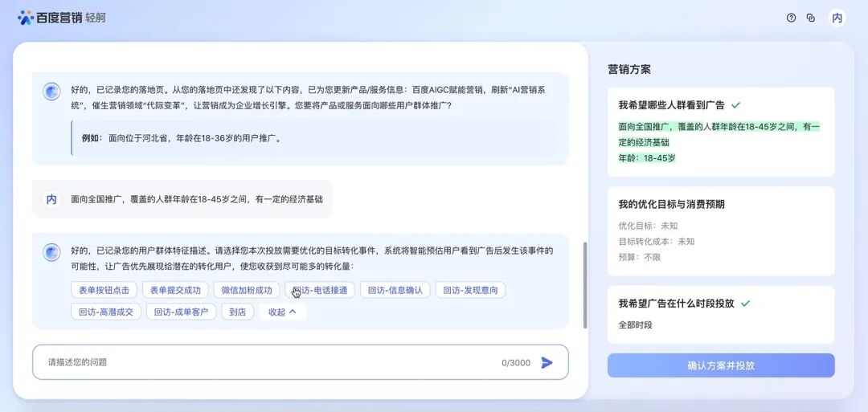Viewport: 868px width, 412px height.
Task: Click the 我希望哪些人群看到广告 card title
Action: [671, 105]
